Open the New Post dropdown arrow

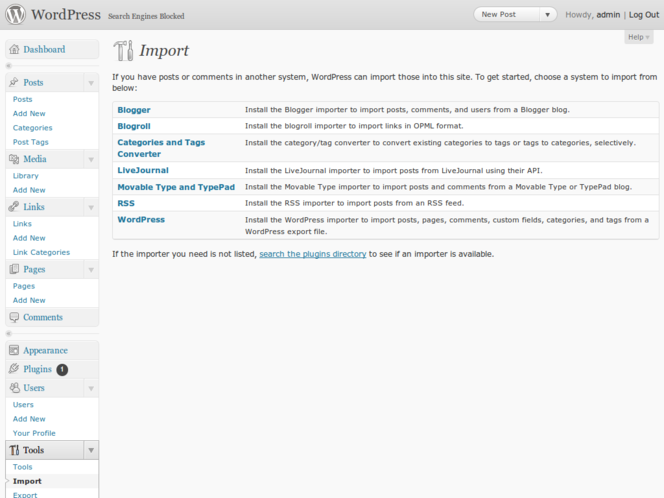click(547, 15)
